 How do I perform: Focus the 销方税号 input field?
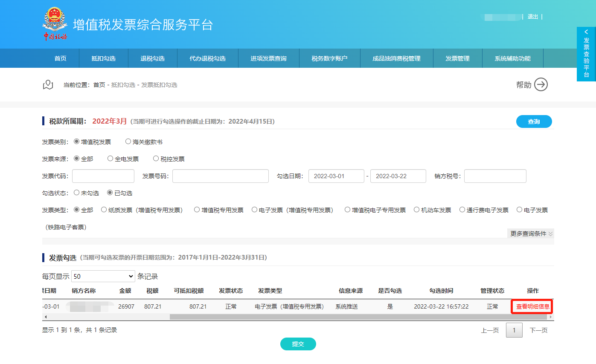pyautogui.click(x=495, y=176)
